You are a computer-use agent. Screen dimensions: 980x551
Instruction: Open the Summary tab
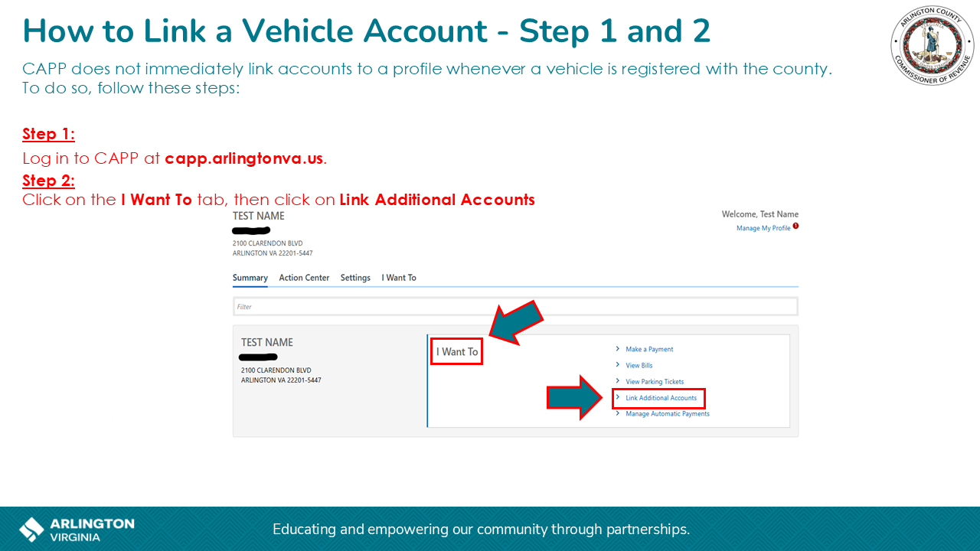point(250,278)
